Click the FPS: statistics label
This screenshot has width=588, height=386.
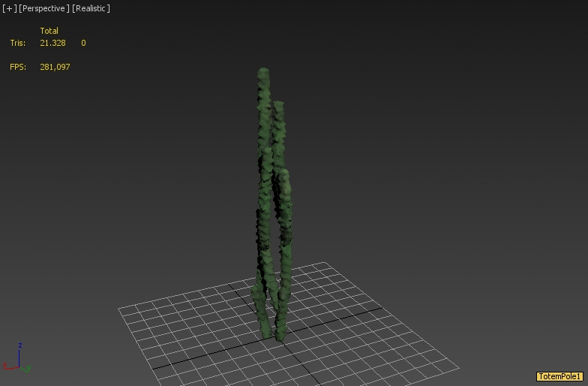click(x=18, y=67)
